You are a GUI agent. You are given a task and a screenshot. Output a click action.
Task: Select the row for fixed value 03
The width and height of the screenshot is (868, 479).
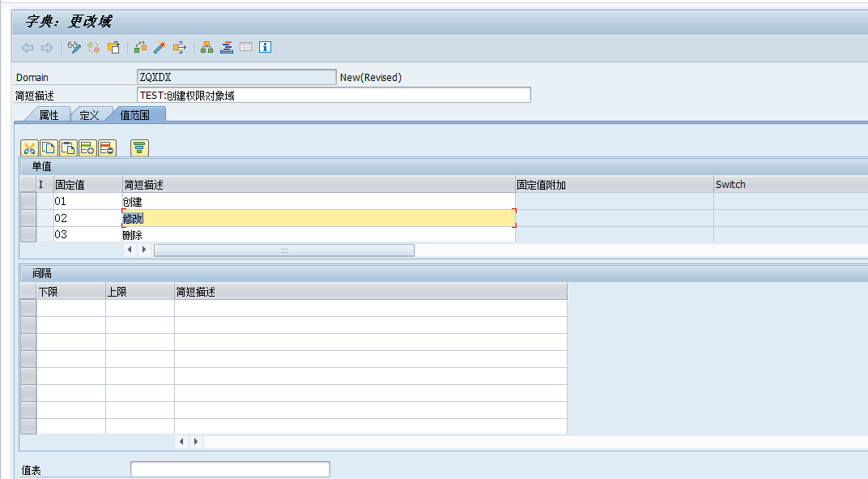pos(28,234)
